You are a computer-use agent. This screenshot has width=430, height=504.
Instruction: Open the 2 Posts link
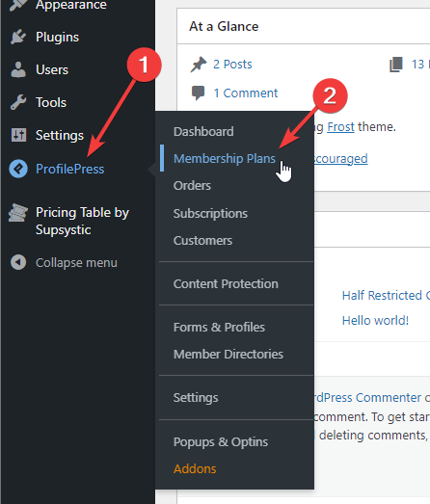click(232, 64)
